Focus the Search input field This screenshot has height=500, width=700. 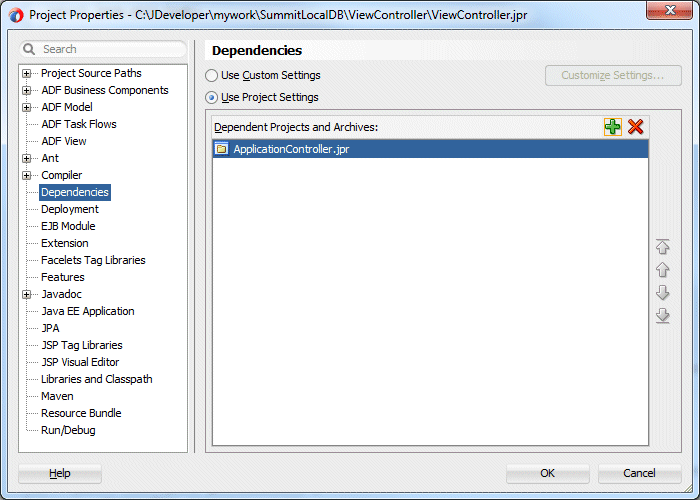click(x=103, y=49)
